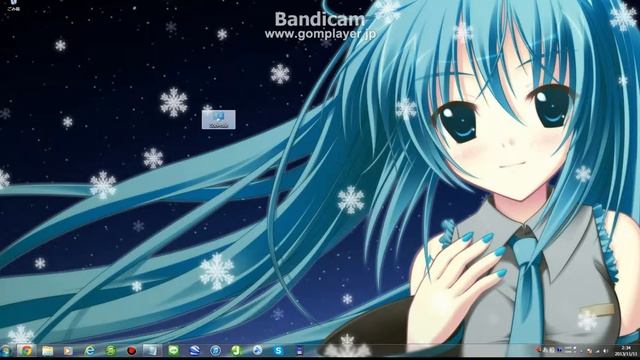The image size is (640, 360).
Task: Select the highlighted gray window taskbar button
Action: point(152,351)
